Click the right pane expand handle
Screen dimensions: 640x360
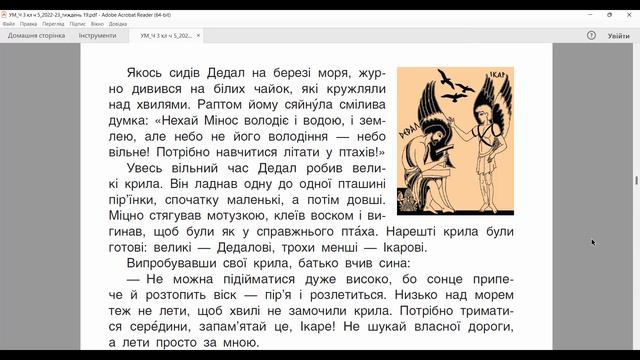click(636, 180)
